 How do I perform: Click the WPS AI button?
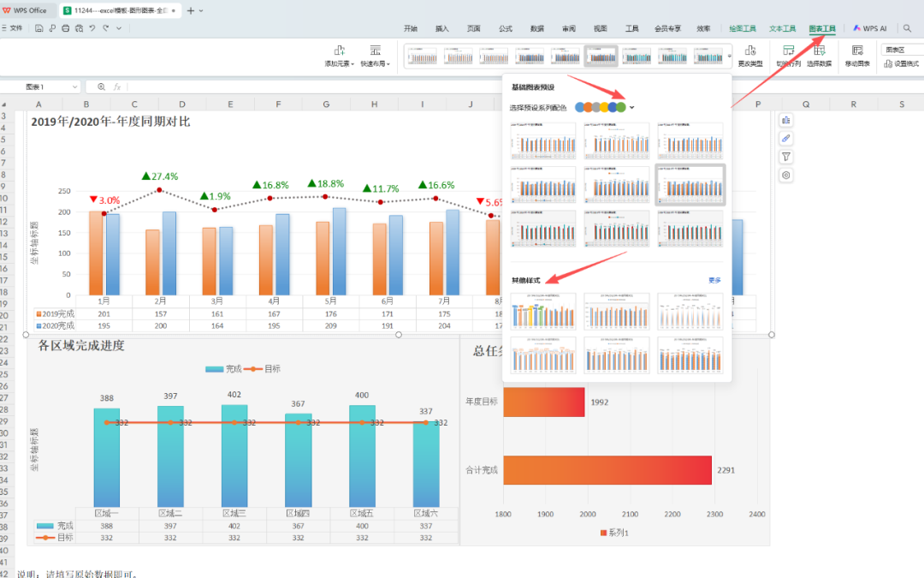(x=869, y=28)
